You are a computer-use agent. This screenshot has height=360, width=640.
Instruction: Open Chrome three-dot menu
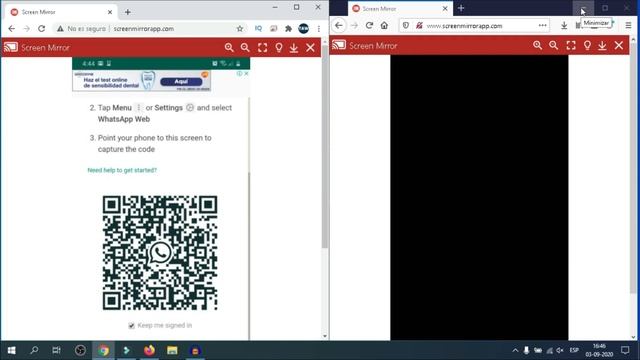319,29
